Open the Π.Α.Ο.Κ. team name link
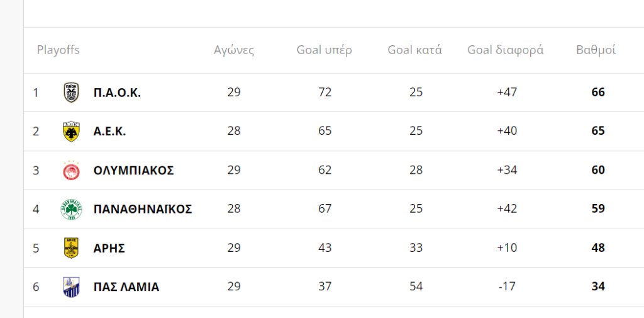644x318 pixels. 117,93
